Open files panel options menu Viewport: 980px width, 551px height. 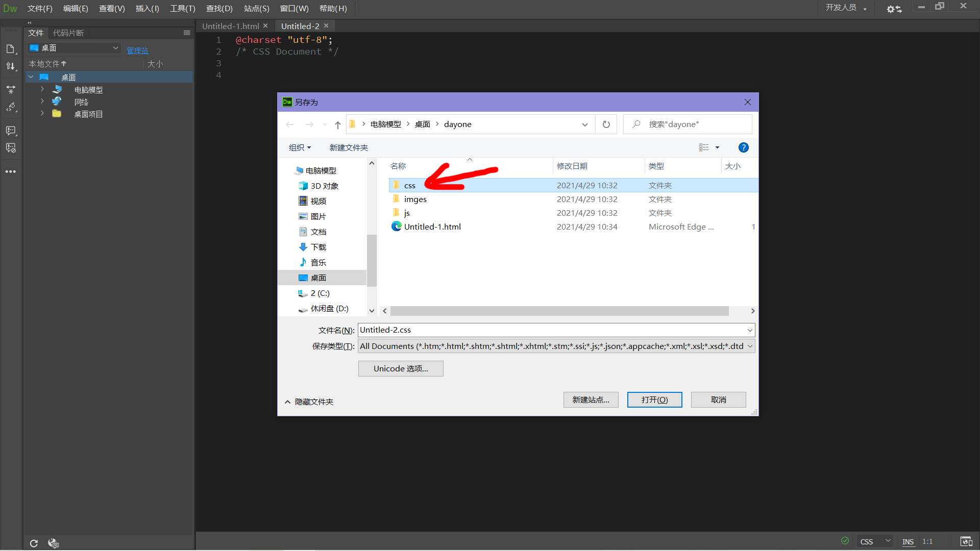pyautogui.click(x=187, y=33)
